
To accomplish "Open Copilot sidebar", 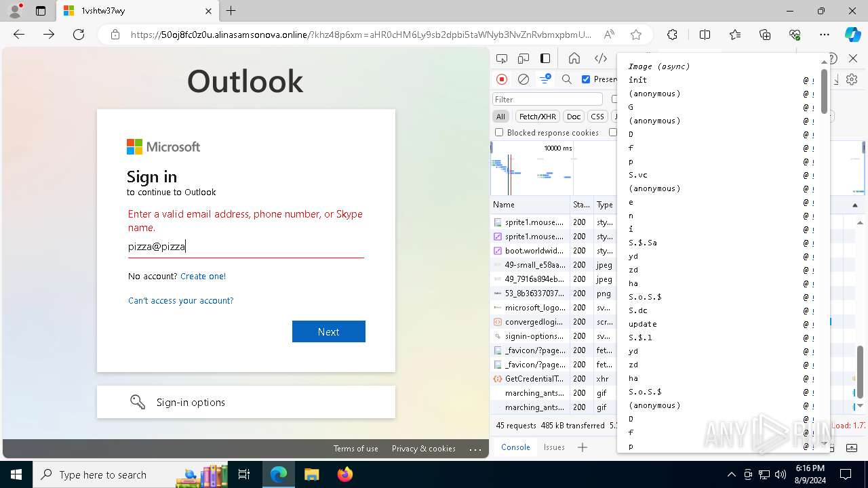I will [852, 35].
